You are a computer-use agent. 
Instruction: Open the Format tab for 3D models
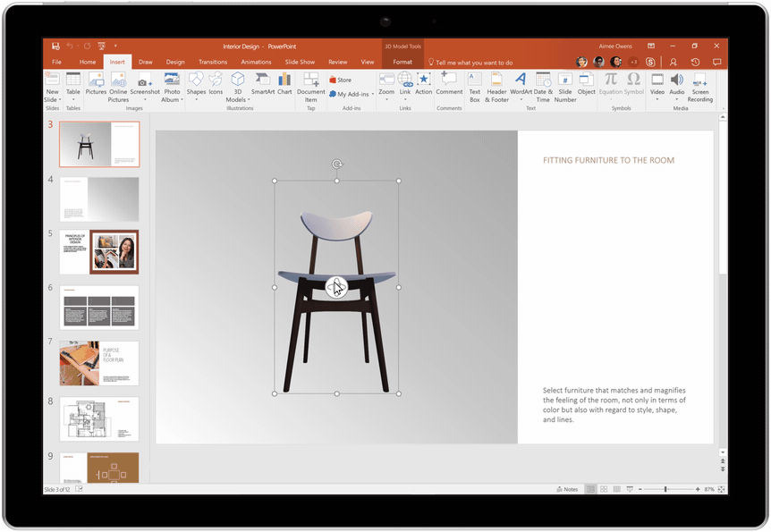point(402,62)
